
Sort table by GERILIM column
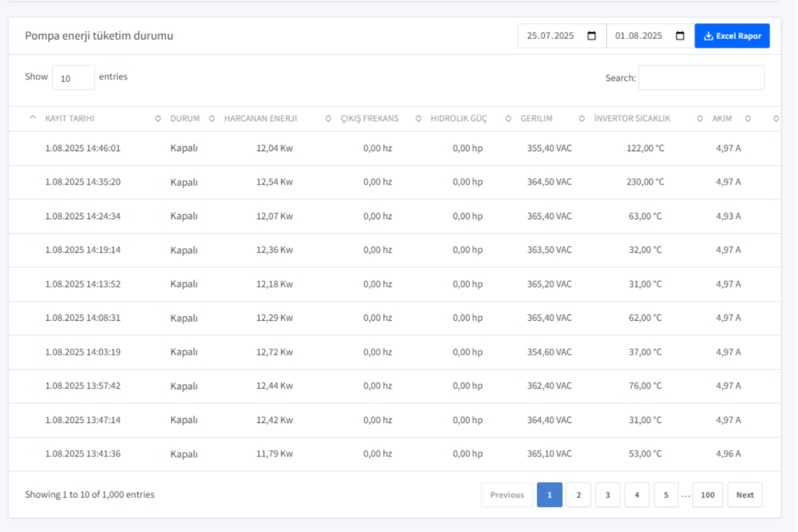[x=536, y=118]
